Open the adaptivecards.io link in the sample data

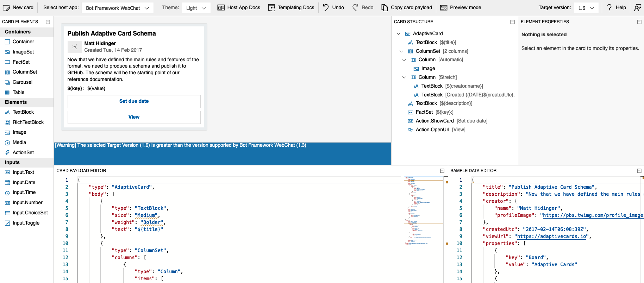click(x=551, y=236)
